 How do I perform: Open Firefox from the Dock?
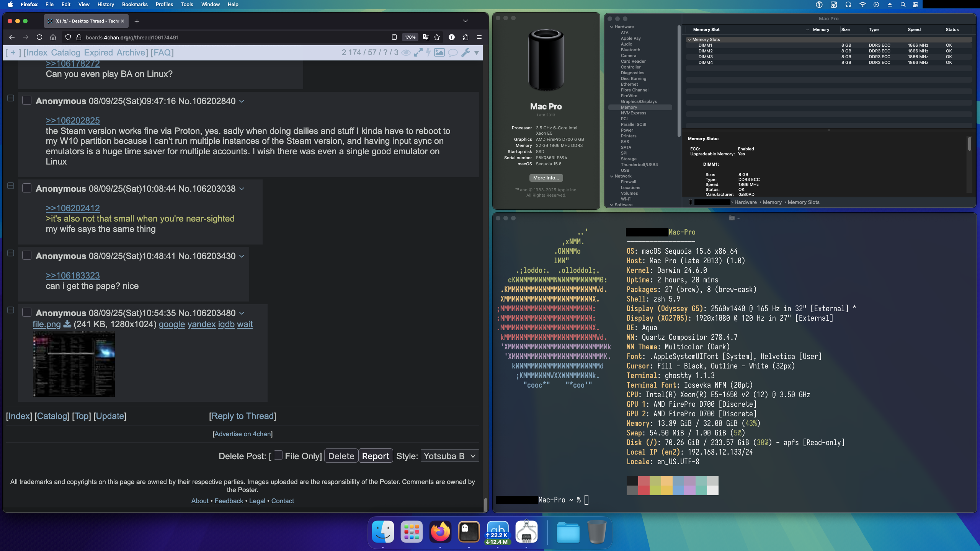click(x=440, y=532)
